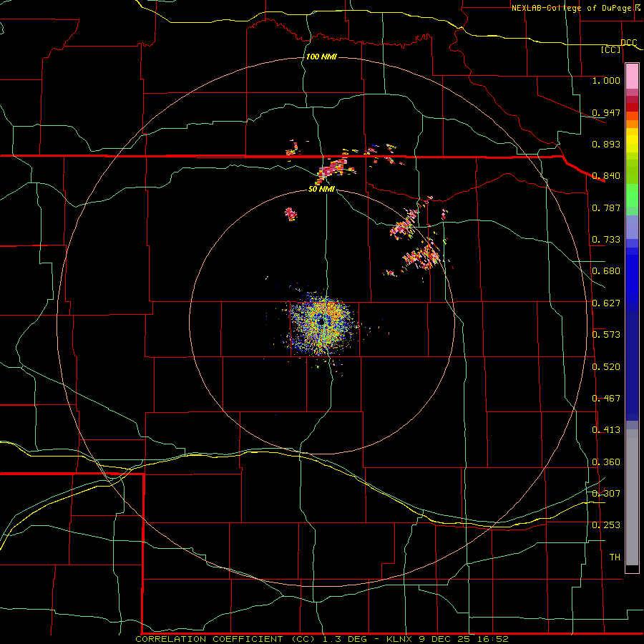Select the 0.680 value on color scale
This screenshot has width=644, height=644.
pyautogui.click(x=606, y=271)
